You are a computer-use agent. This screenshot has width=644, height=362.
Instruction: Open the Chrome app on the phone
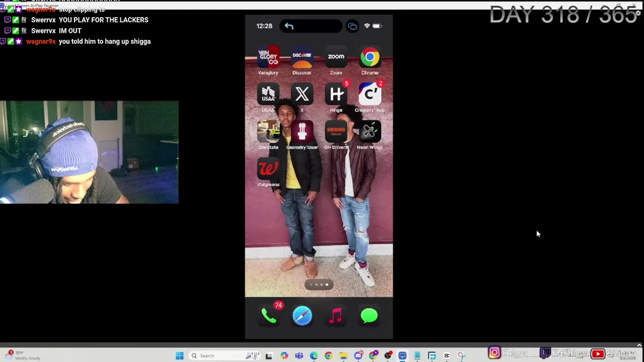370,58
